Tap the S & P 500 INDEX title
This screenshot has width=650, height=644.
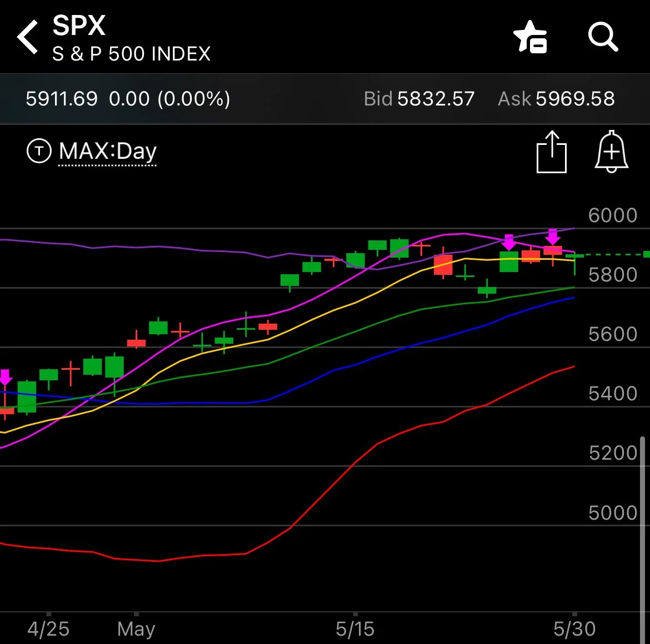point(132,54)
